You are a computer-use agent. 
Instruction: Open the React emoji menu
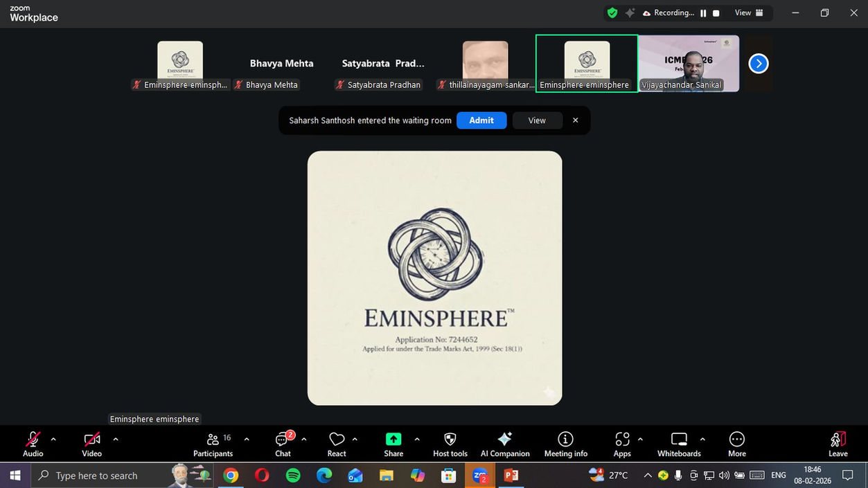(x=337, y=444)
